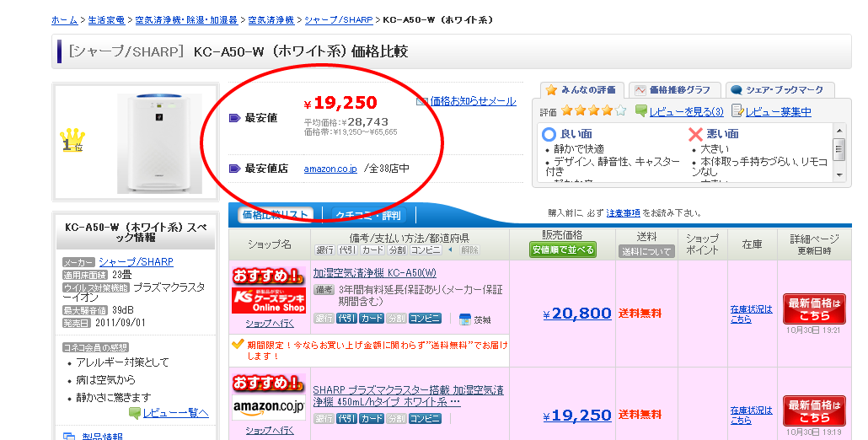Image resolution: width=868 pixels, height=440 pixels.
Task: Open 在庫状況はこちら in ケーズデンキ row
Action: tap(751, 314)
